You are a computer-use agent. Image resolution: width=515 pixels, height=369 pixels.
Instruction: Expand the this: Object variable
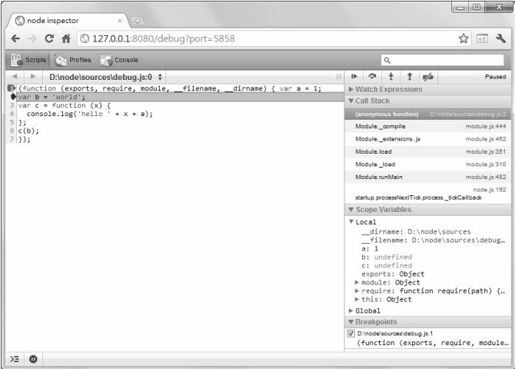[357, 299]
